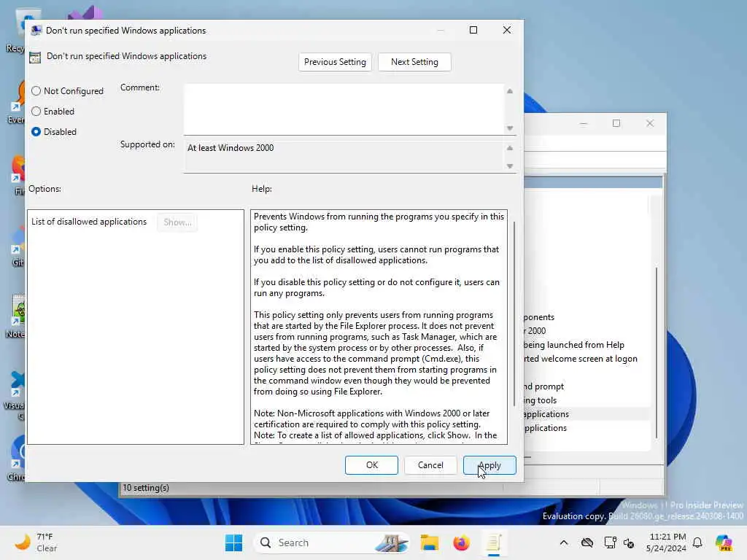Image resolution: width=747 pixels, height=560 pixels.
Task: Minimize the background Group Policy window
Action: coord(583,123)
